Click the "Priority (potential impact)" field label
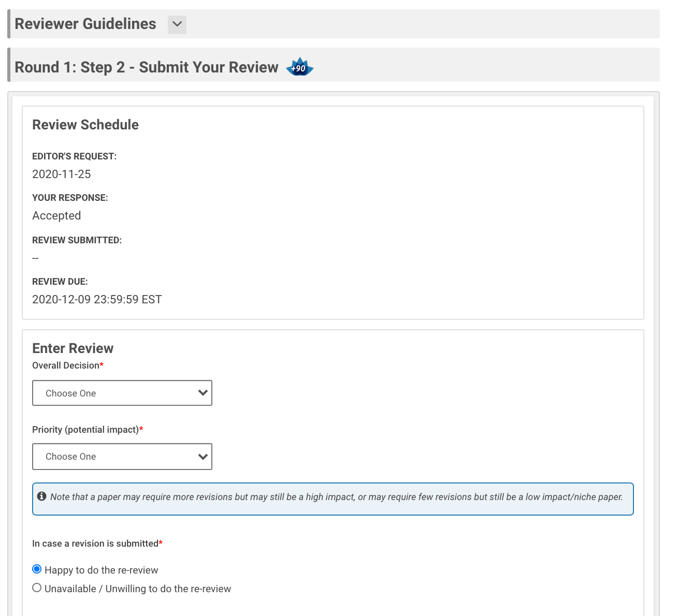This screenshot has width=692, height=616. point(85,430)
